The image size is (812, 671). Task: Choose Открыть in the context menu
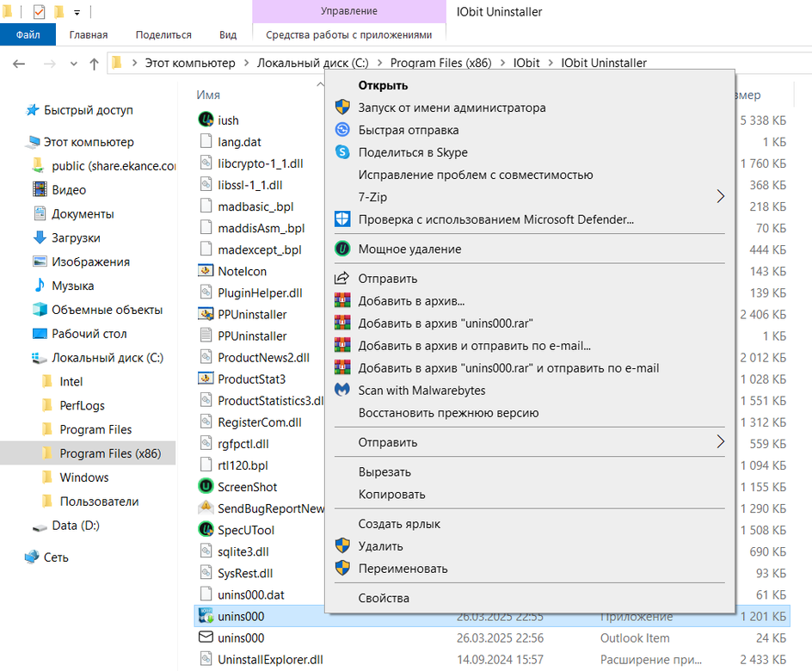pyautogui.click(x=529, y=85)
